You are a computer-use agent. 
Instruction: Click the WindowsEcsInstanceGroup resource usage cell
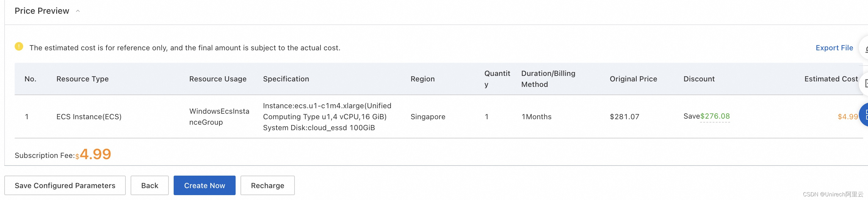click(x=219, y=116)
